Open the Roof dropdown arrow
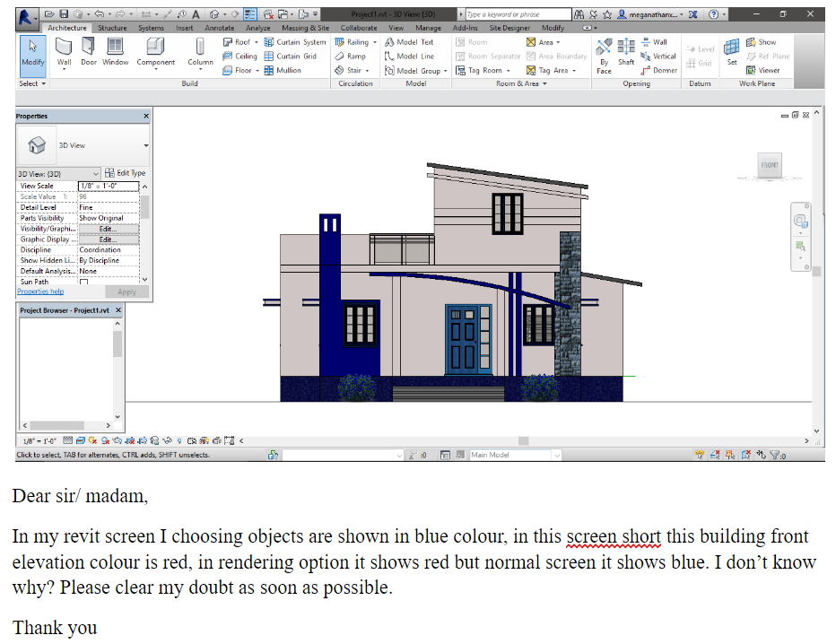The image size is (836, 644). [256, 42]
